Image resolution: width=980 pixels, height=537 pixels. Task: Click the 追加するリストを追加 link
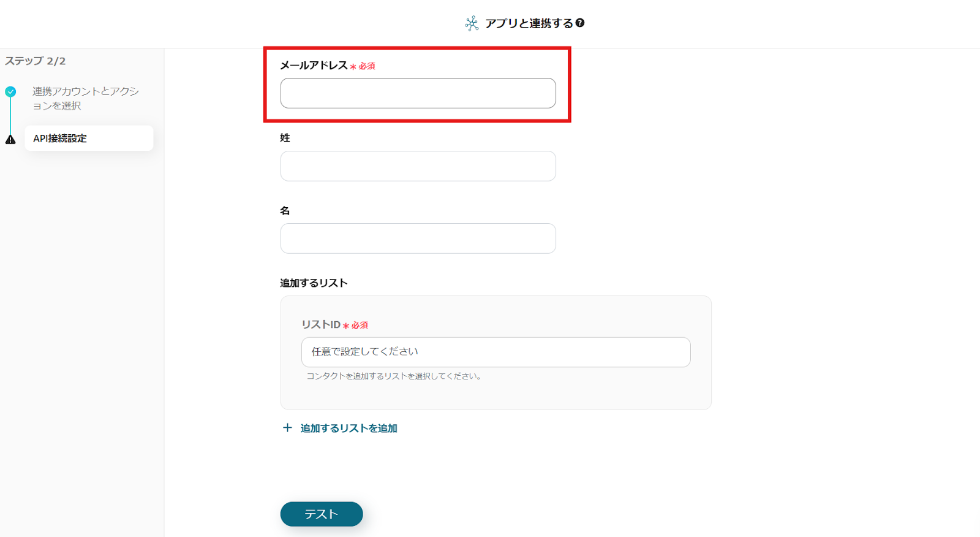[349, 428]
